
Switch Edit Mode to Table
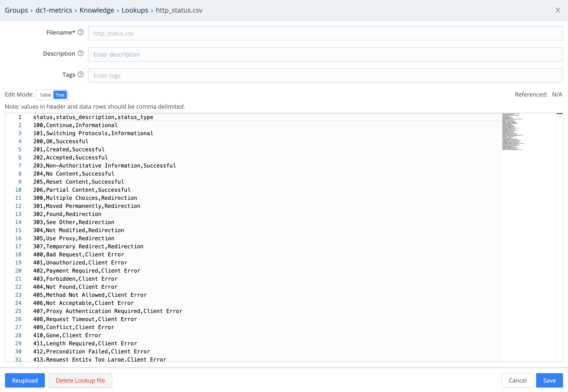pyautogui.click(x=45, y=95)
